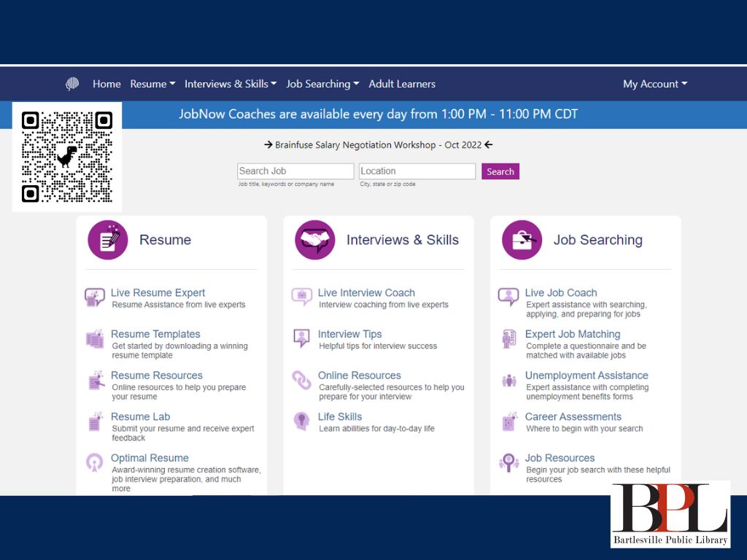The width and height of the screenshot is (747, 560).
Task: Open the Optimal Resume link
Action: [x=150, y=458]
